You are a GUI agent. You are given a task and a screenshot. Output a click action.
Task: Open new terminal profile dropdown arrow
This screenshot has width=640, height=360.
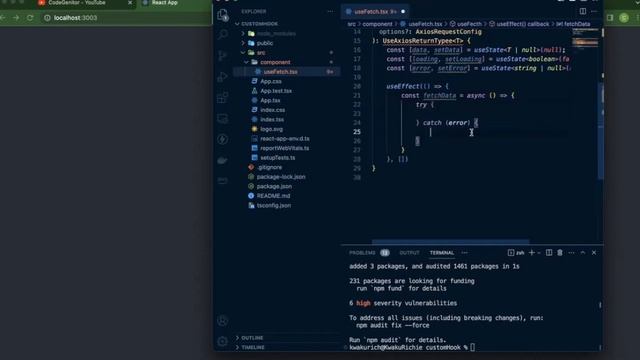click(x=539, y=253)
